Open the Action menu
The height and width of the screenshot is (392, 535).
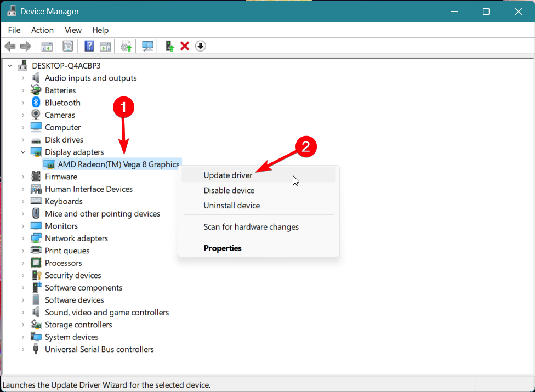(42, 30)
